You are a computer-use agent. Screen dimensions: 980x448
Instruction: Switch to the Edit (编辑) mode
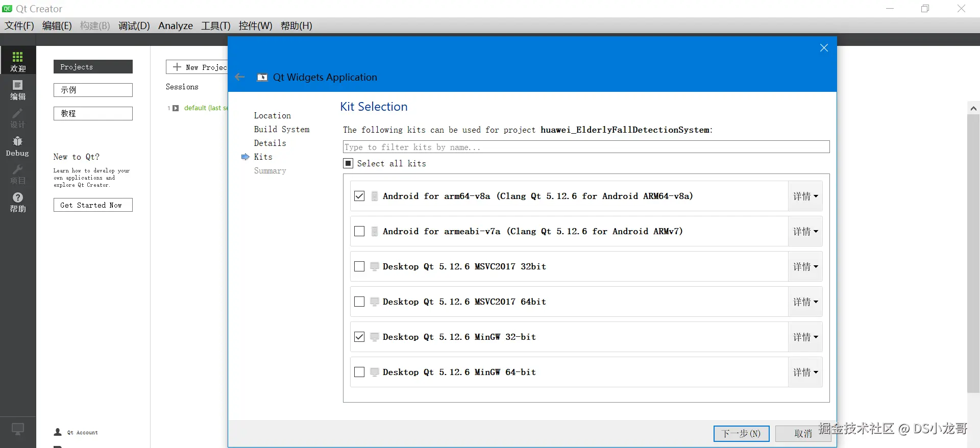[18, 90]
